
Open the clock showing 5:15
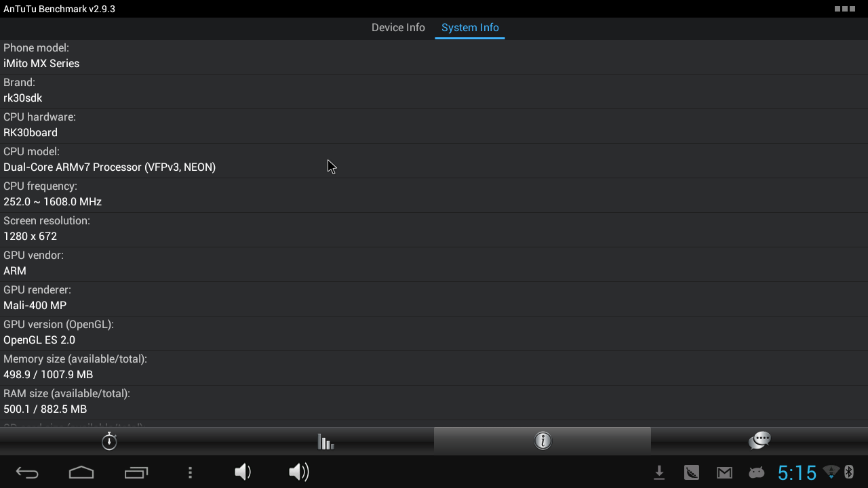pos(797,472)
